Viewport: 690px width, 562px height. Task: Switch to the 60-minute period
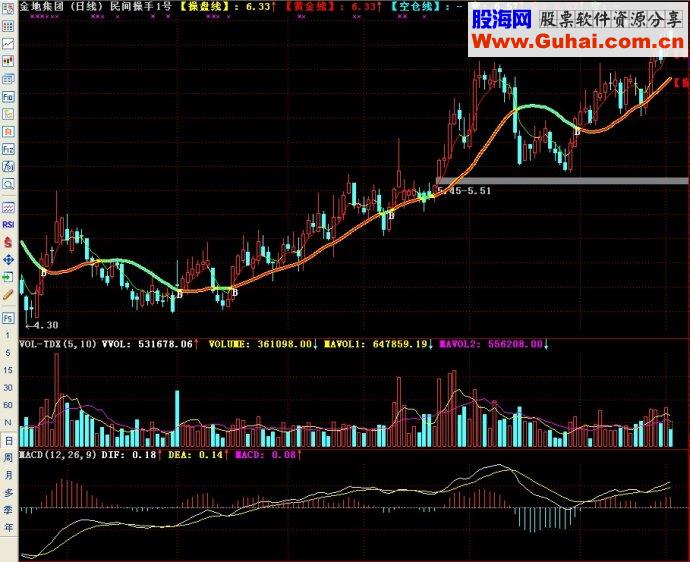8,405
